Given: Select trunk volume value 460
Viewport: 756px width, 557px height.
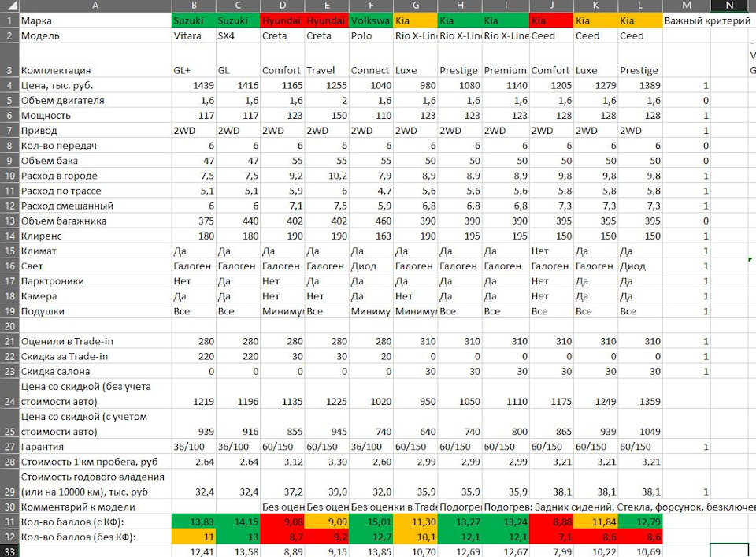Looking at the screenshot, I should [x=371, y=221].
